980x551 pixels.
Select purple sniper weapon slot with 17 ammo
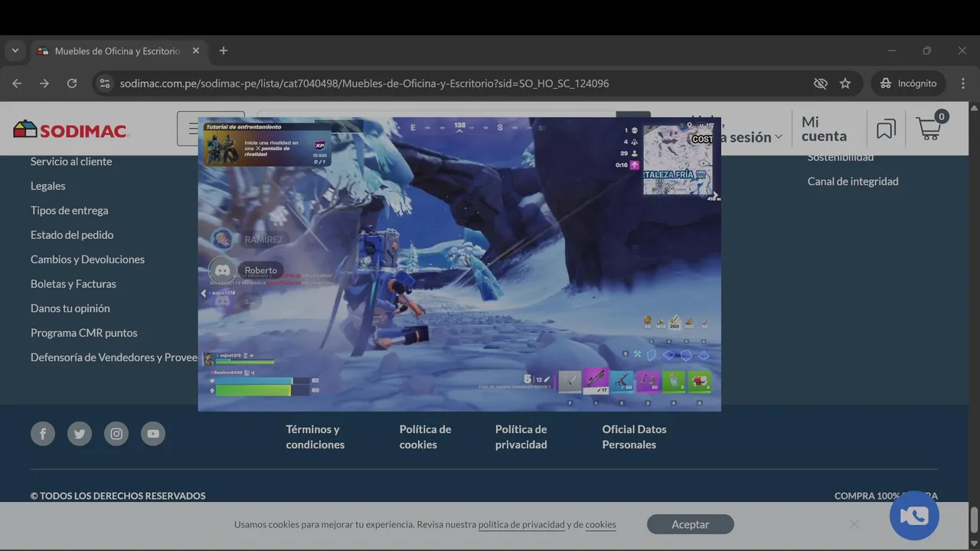point(596,380)
